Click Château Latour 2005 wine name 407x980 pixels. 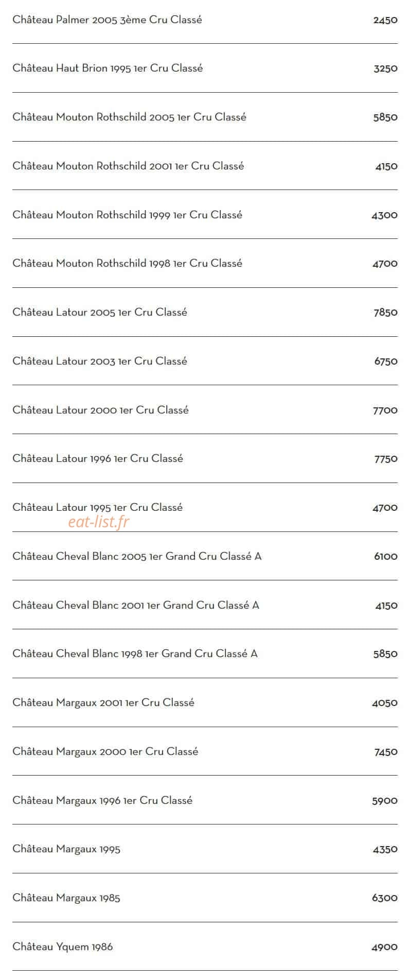(100, 312)
